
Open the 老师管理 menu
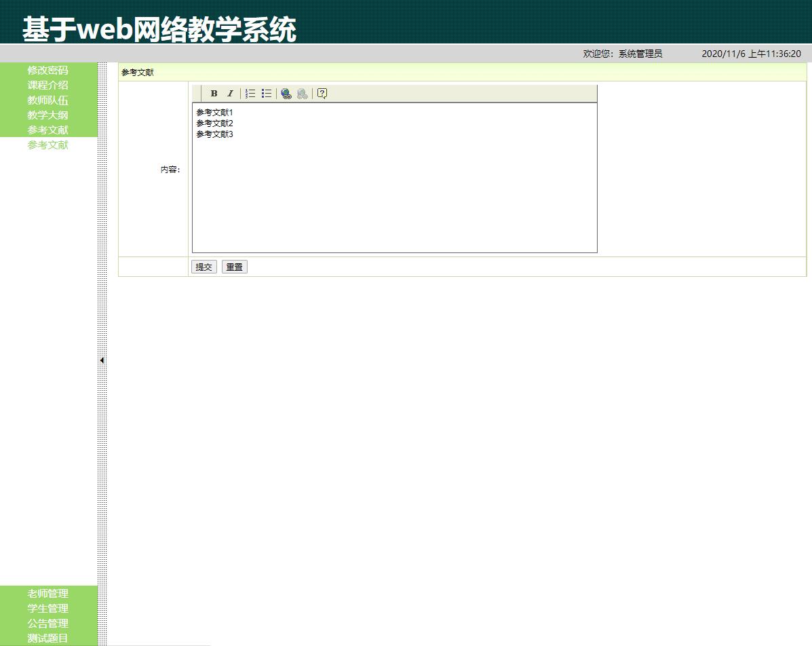pos(48,593)
